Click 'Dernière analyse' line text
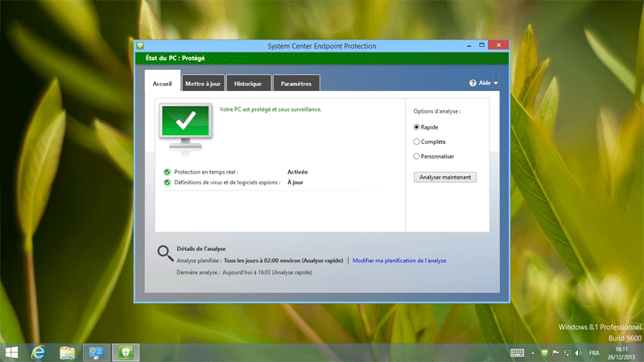This screenshot has width=644, height=362. [244, 272]
